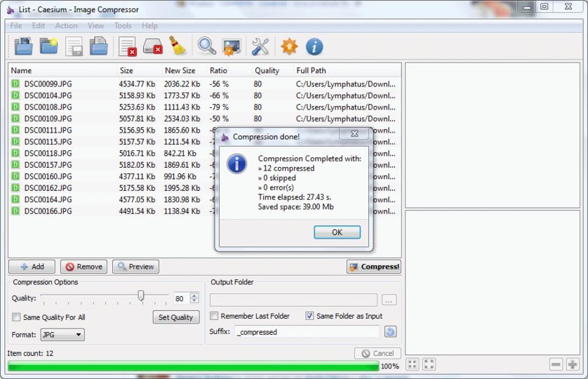Sort by the Full Path column header
This screenshot has width=588, height=379.
coord(347,70)
